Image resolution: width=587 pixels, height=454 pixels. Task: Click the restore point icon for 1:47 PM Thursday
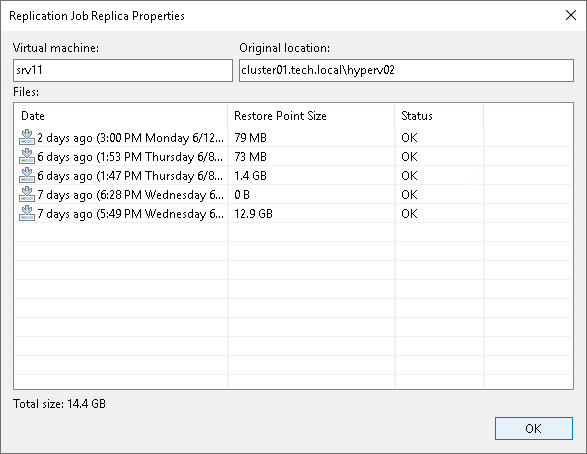coord(27,176)
